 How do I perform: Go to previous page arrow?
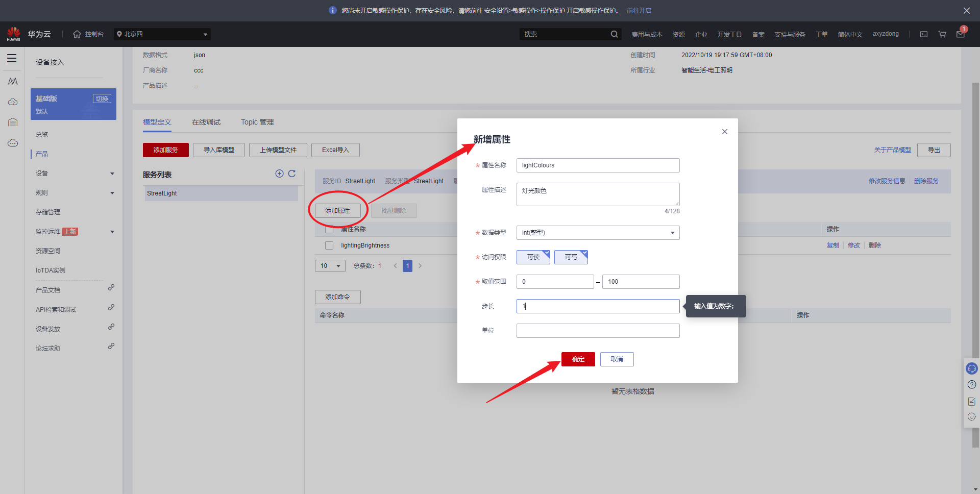(395, 266)
